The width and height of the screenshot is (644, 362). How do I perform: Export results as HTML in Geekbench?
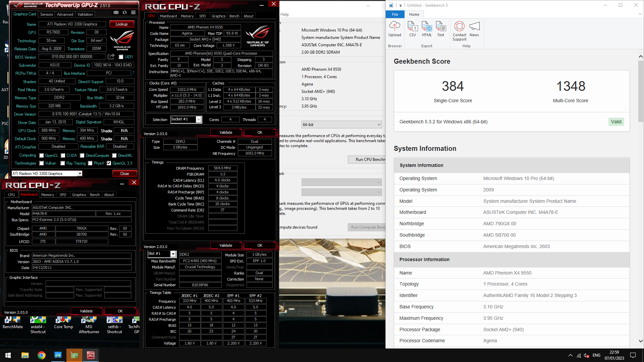[x=427, y=29]
